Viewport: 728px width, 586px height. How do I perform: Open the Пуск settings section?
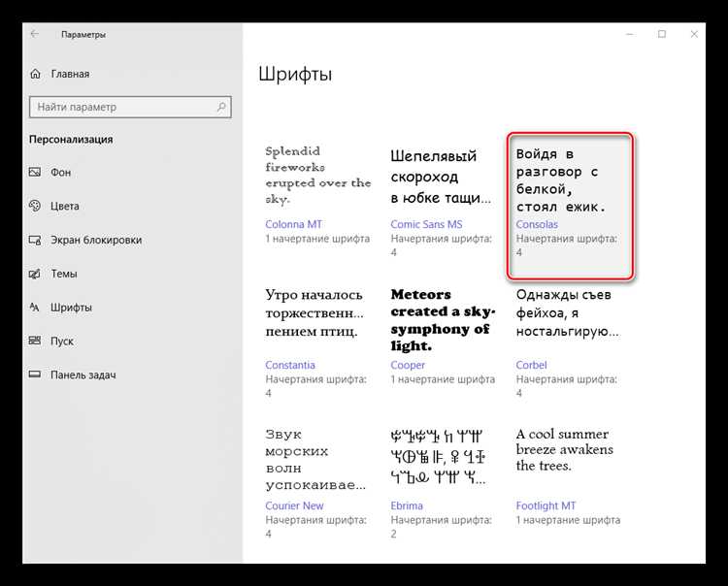click(x=62, y=342)
